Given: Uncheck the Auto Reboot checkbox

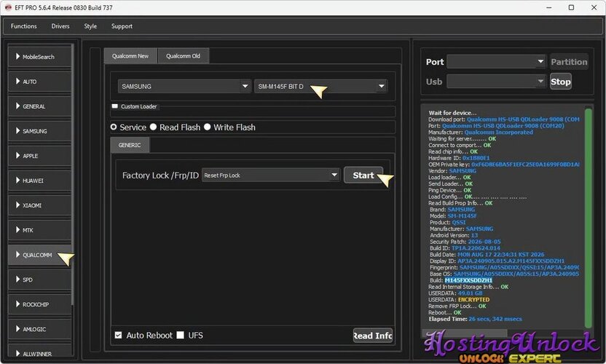Looking at the screenshot, I should (118, 335).
